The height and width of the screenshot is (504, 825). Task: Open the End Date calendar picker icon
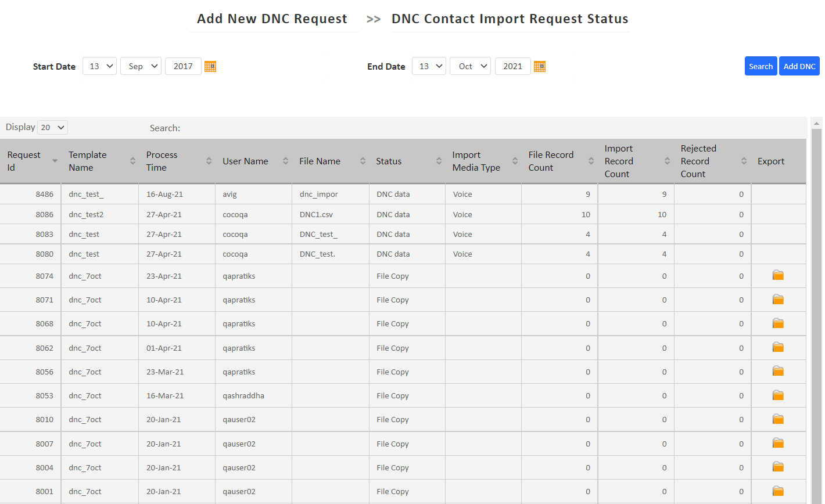coord(539,66)
